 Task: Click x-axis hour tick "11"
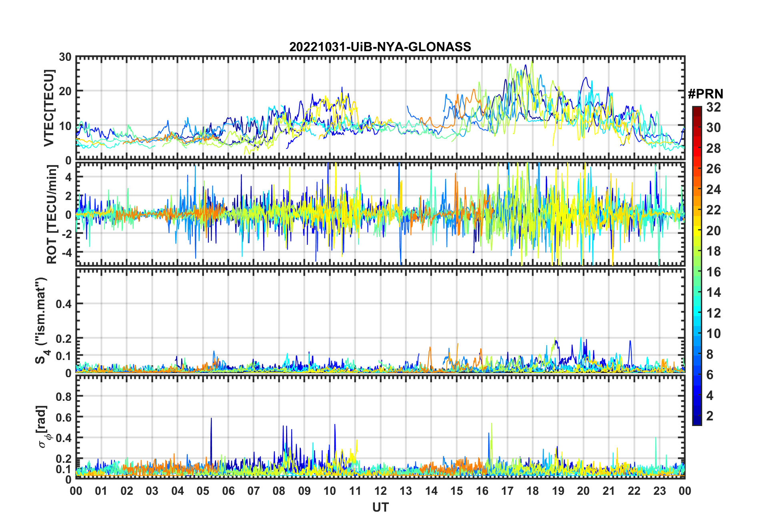tap(355, 491)
